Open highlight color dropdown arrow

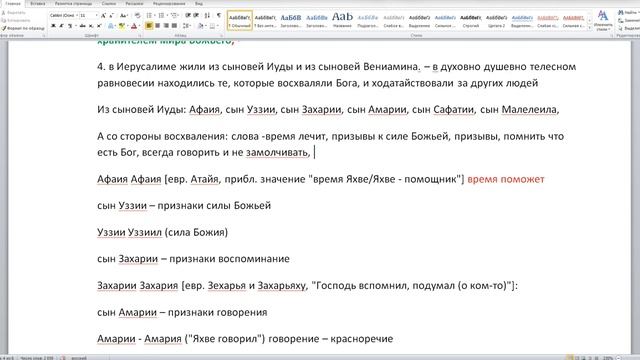(x=127, y=26)
